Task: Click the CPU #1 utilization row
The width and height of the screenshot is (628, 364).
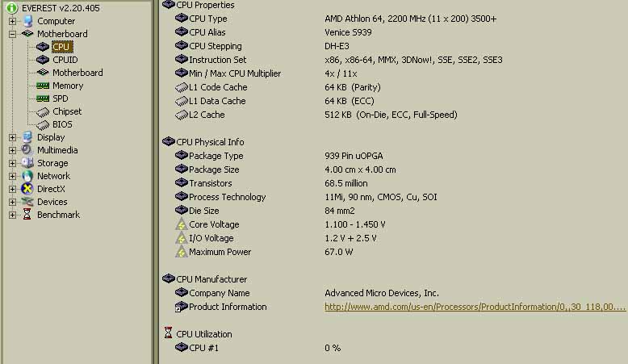Action: coord(203,348)
